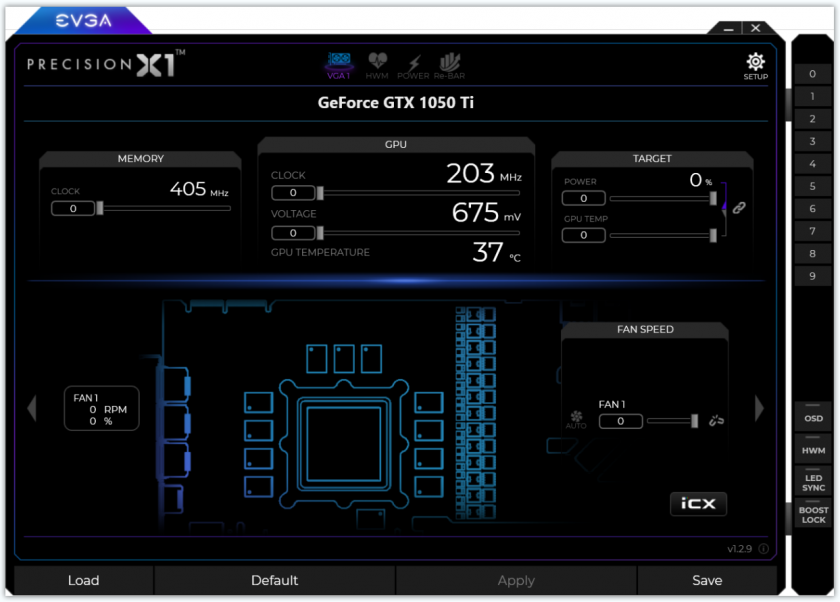
Task: Select profile slot 3
Action: pos(813,141)
